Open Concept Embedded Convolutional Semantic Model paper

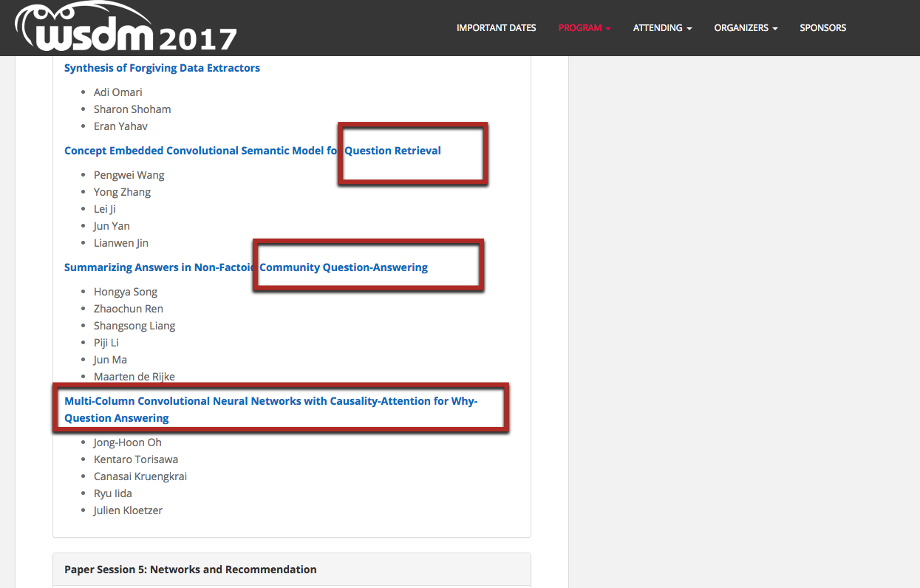pyautogui.click(x=200, y=151)
